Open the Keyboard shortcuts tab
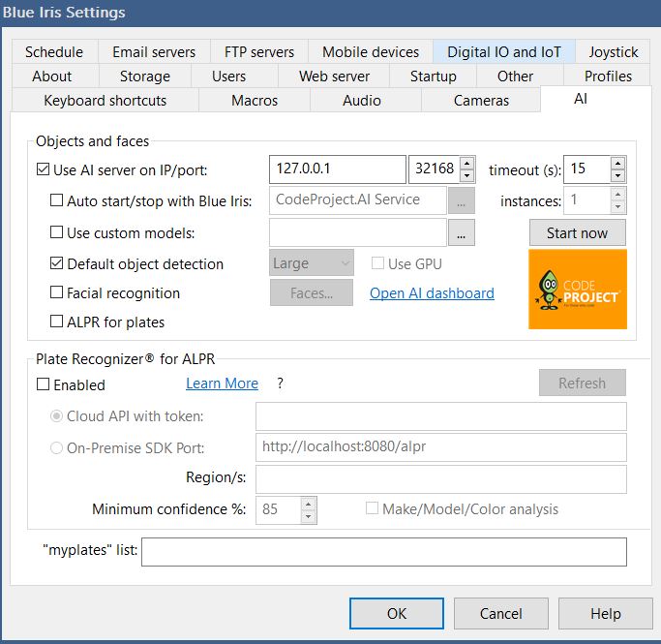This screenshot has width=661, height=644. click(105, 101)
